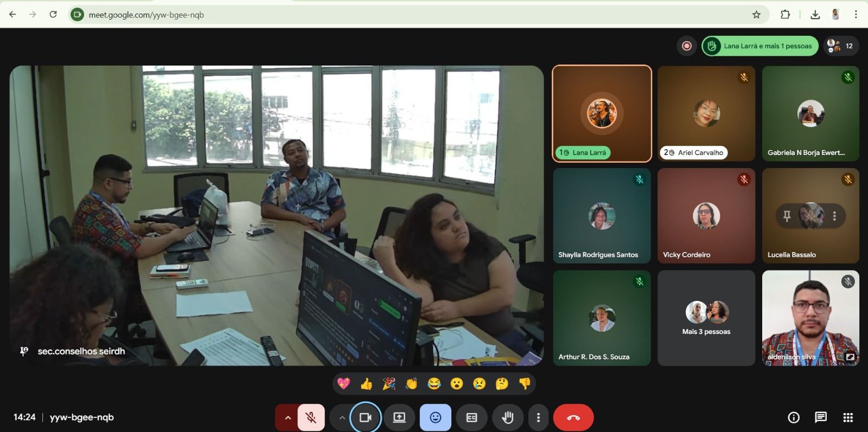Viewport: 868px width, 432px height.
Task: Unmute the microphone in the bottom bar
Action: tap(311, 417)
